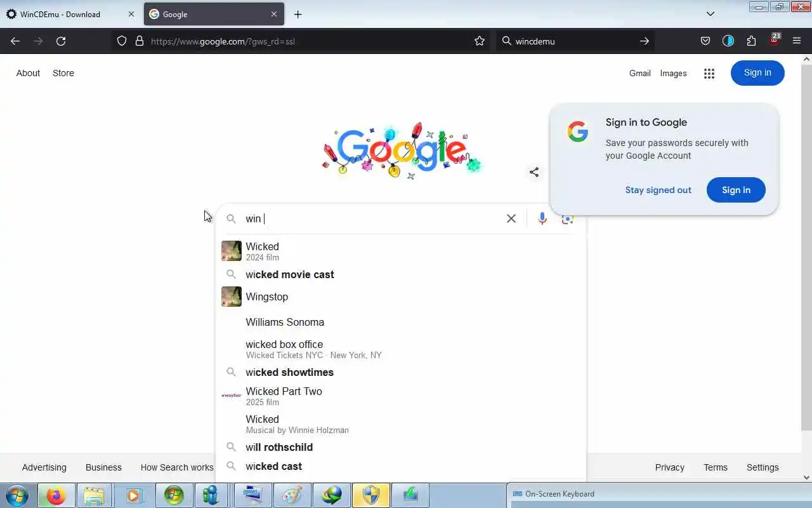Image resolution: width=812 pixels, height=508 pixels.
Task: Pick the Wingstop suggestion
Action: (x=401, y=297)
